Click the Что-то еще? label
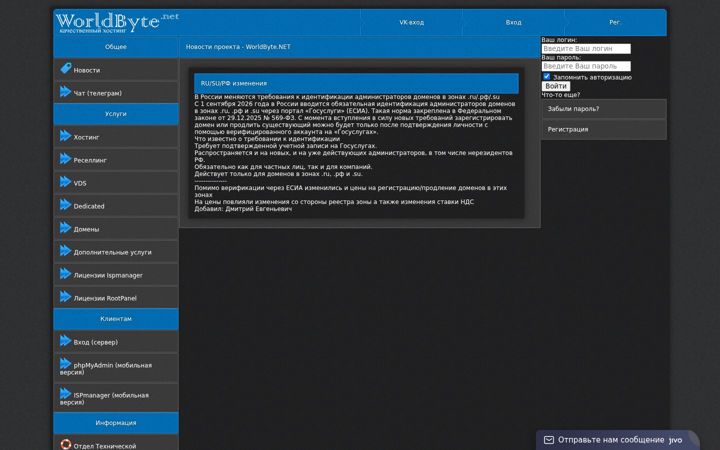Viewport: 720px width, 450px height. (x=561, y=95)
